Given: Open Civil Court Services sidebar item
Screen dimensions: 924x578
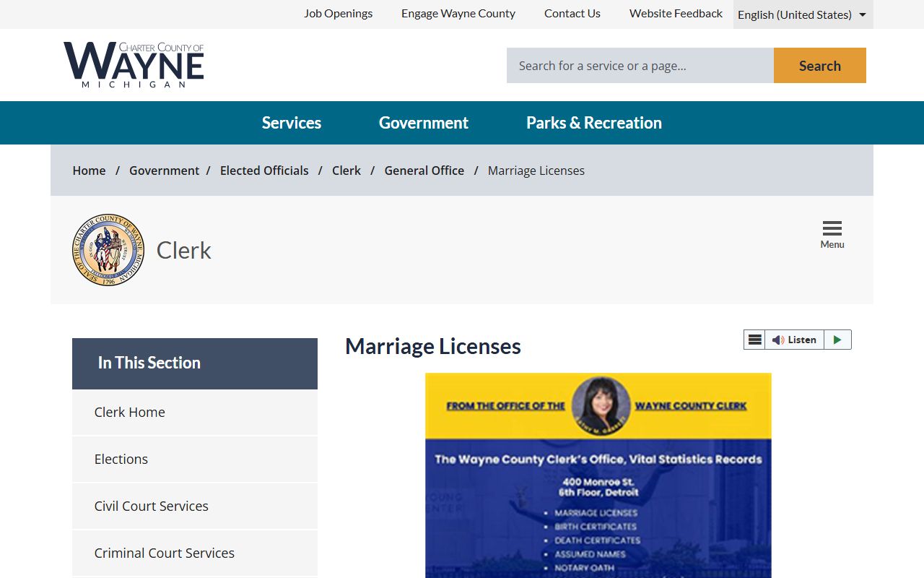Looking at the screenshot, I should [195, 506].
